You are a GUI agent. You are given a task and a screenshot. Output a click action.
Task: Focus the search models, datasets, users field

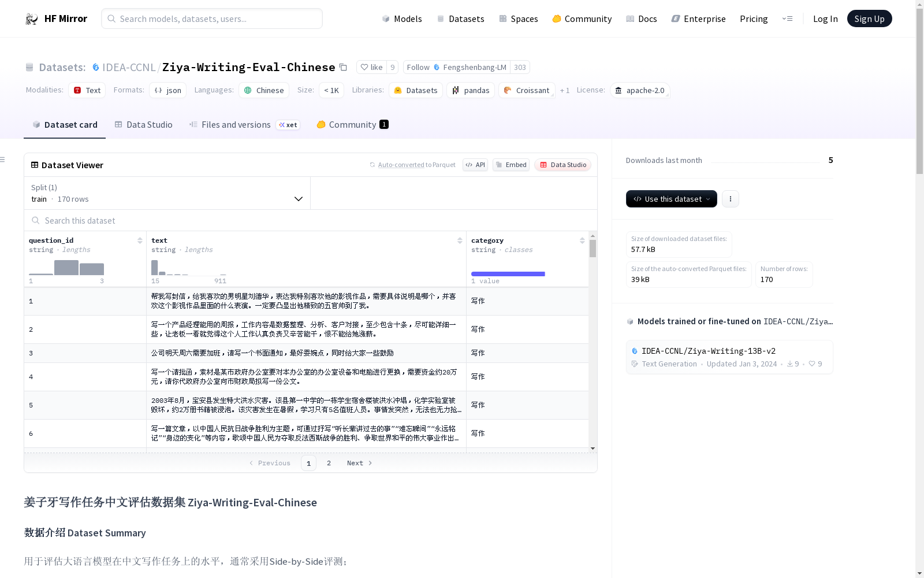212,18
